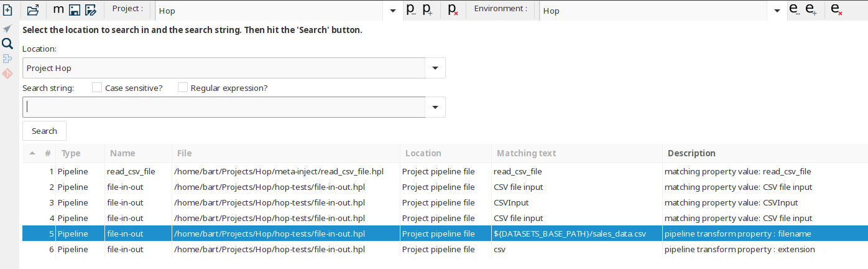Click the edit project 'p...' icon

(410, 10)
